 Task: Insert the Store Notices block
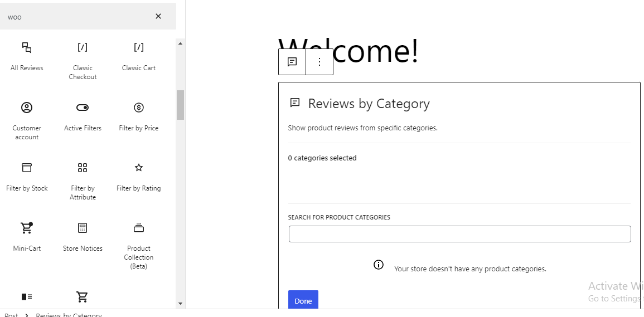pos(83,236)
